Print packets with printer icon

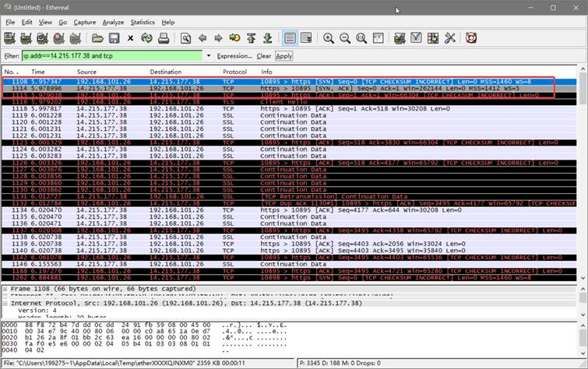(x=164, y=38)
